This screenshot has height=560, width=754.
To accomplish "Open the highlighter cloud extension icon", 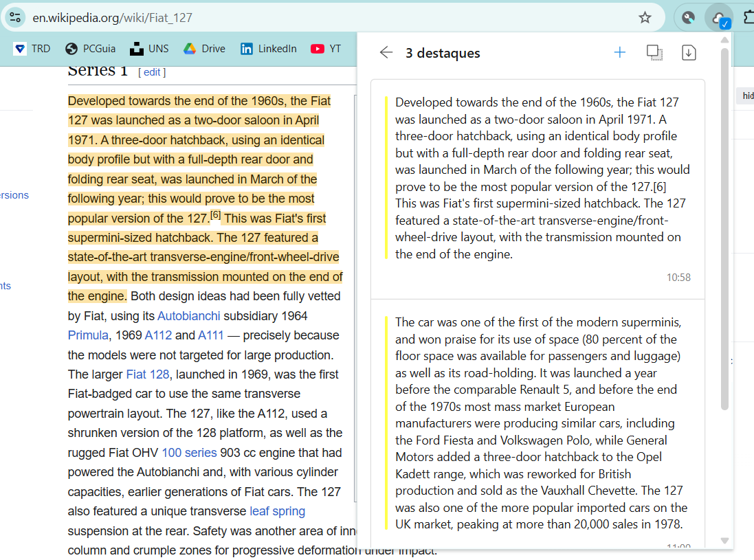I will (x=719, y=18).
